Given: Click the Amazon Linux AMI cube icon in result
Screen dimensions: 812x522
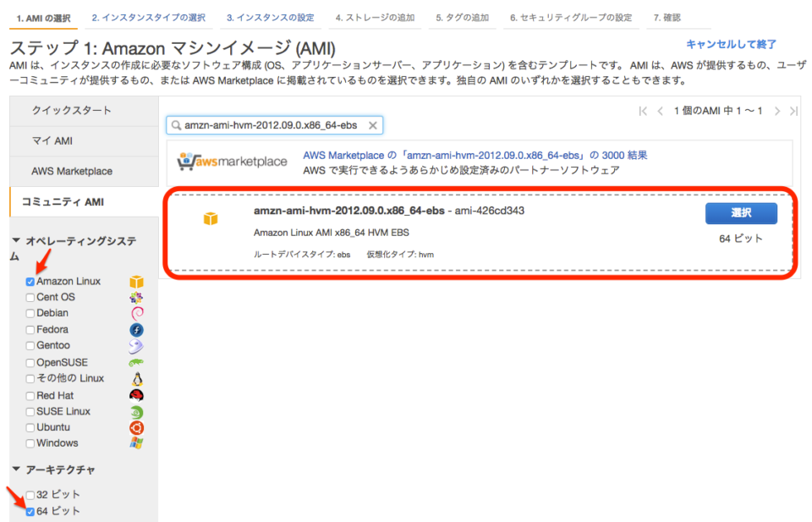Looking at the screenshot, I should pyautogui.click(x=211, y=218).
